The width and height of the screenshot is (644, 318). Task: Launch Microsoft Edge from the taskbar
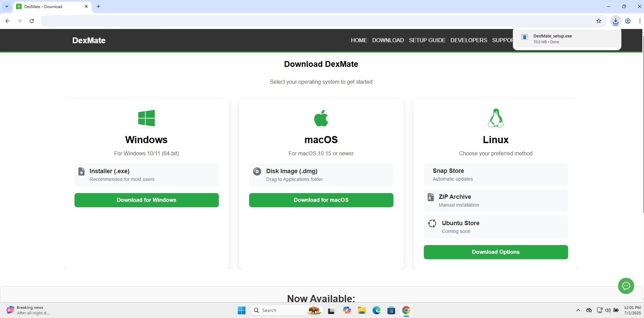pyautogui.click(x=377, y=310)
